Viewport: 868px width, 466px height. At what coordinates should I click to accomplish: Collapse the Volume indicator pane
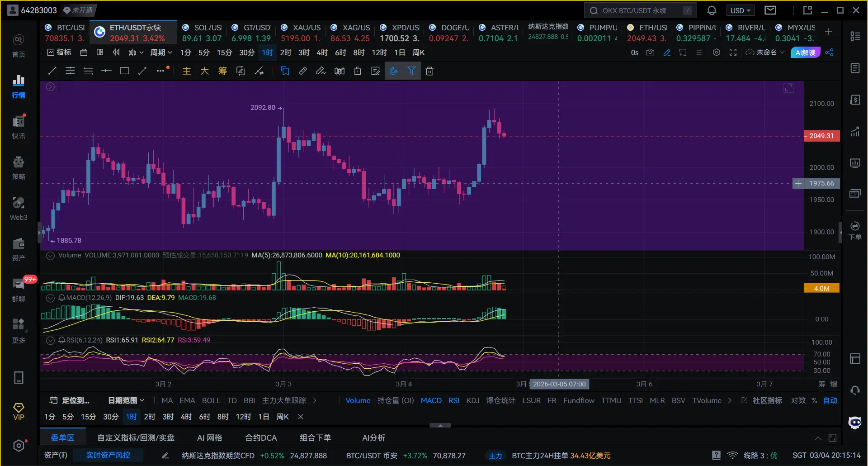pyautogui.click(x=51, y=255)
